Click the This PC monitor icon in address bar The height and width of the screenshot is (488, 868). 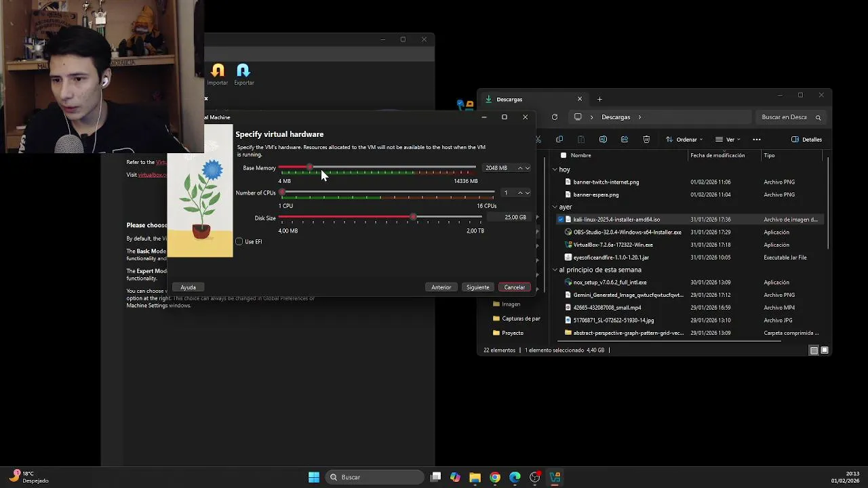coord(578,117)
